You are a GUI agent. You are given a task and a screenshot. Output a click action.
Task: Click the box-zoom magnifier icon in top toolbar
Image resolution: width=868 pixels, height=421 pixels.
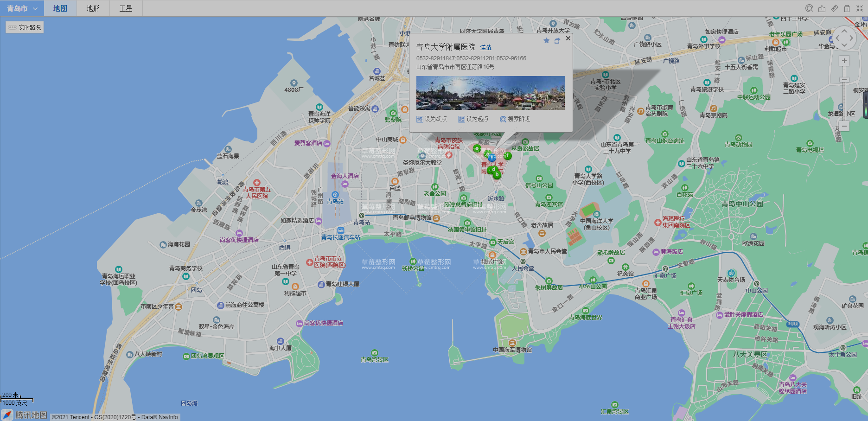tap(809, 8)
